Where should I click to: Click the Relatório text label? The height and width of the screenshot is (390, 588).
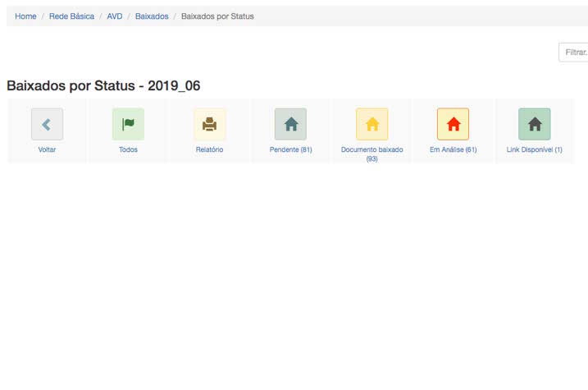[209, 150]
